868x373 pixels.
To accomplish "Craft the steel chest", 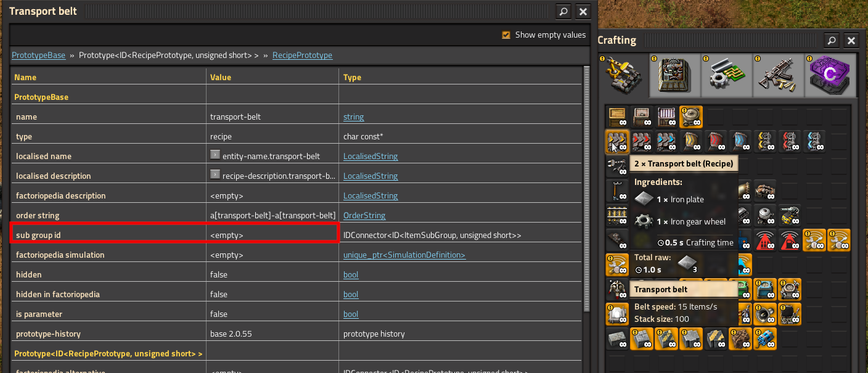I will click(666, 117).
